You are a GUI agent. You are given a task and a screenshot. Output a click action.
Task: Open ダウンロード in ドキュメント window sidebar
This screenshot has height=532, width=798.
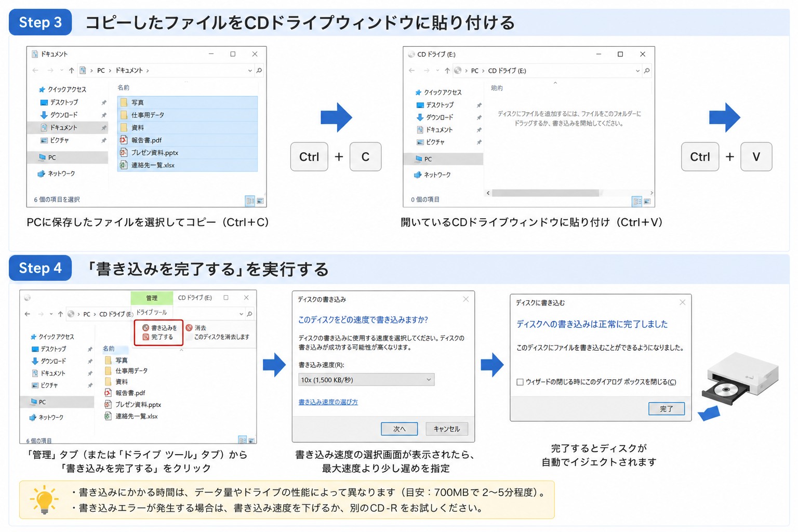click(59, 115)
